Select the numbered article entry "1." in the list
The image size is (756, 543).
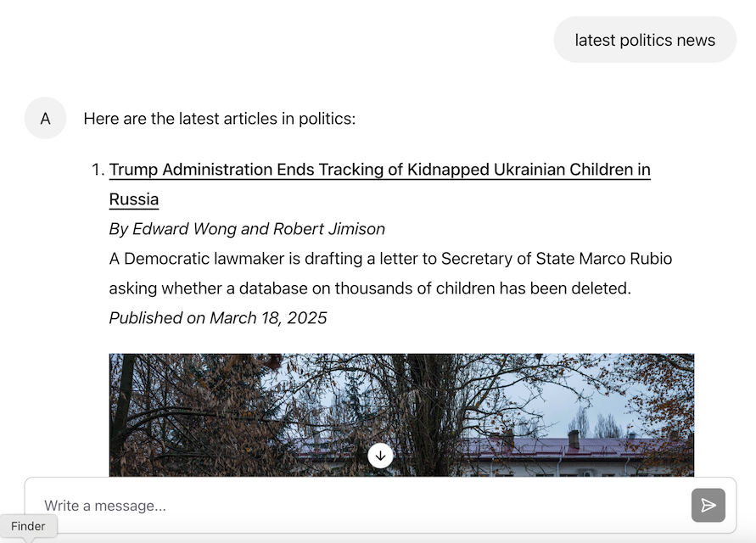(99, 170)
